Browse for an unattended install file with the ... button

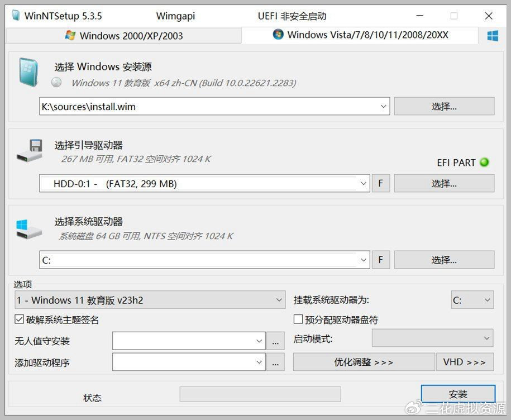click(275, 341)
